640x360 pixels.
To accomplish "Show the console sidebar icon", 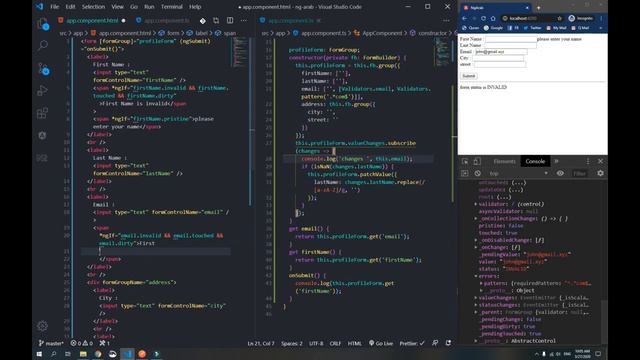I will (x=465, y=173).
